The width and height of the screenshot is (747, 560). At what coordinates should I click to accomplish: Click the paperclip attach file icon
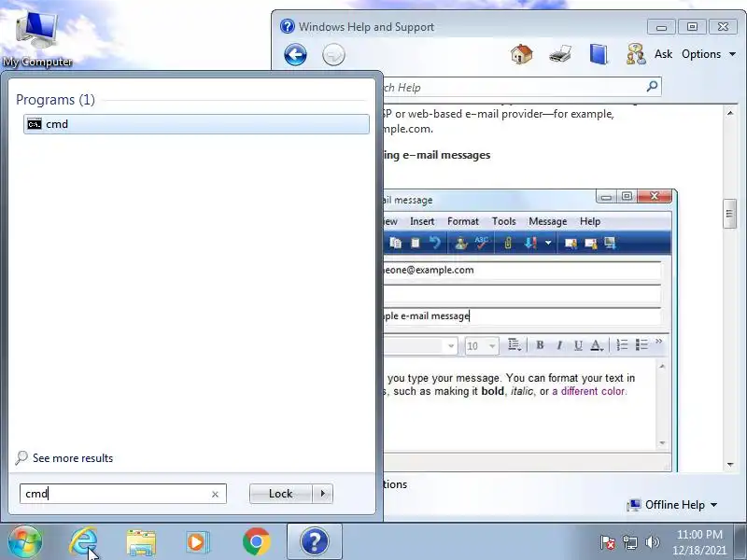click(x=508, y=243)
